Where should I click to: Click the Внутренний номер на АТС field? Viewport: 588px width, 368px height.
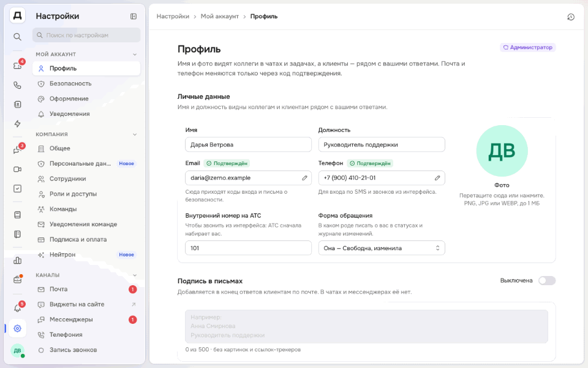pos(248,248)
